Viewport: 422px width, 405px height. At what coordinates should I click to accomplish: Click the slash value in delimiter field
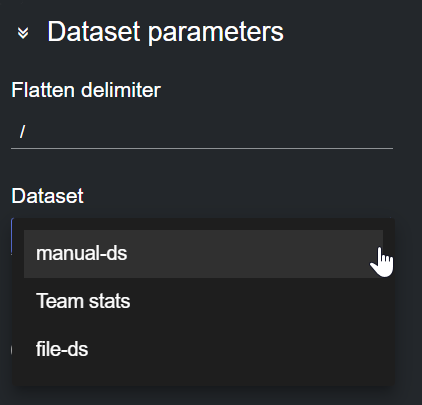click(x=22, y=132)
